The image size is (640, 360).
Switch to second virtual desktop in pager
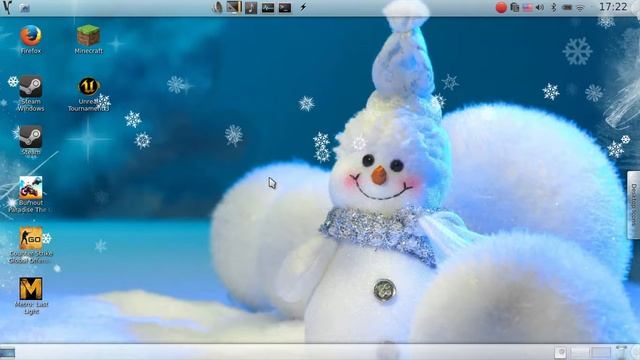pos(601,352)
